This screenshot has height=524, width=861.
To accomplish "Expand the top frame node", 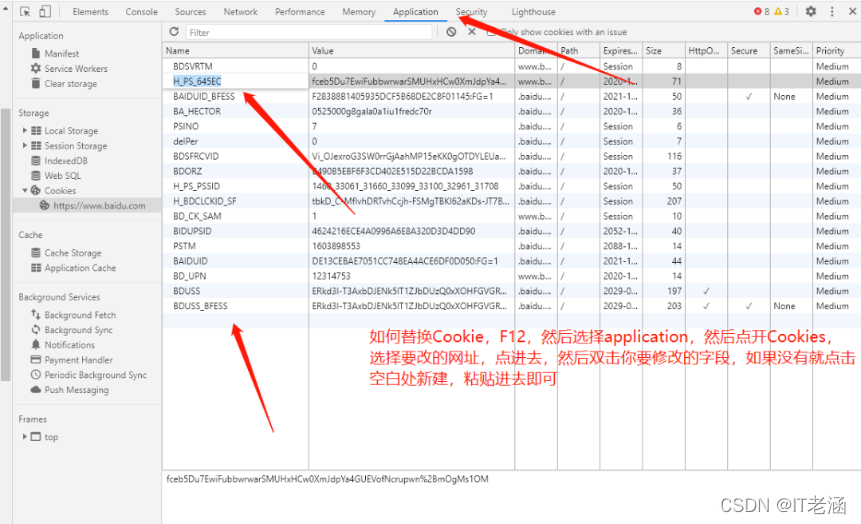I will [25, 437].
